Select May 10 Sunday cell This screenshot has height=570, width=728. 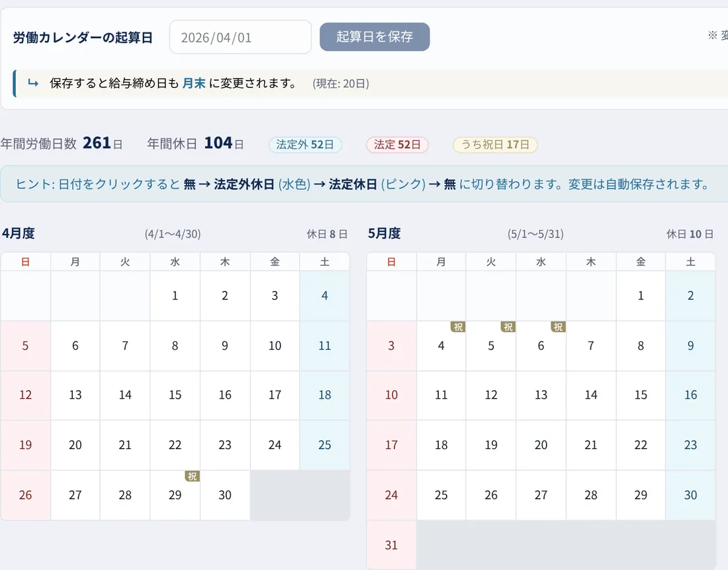[x=391, y=395]
